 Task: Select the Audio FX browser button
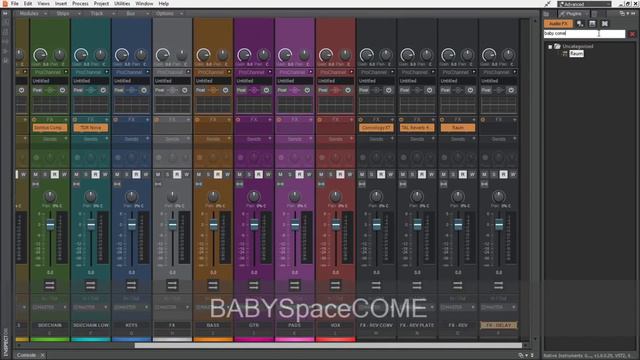558,24
